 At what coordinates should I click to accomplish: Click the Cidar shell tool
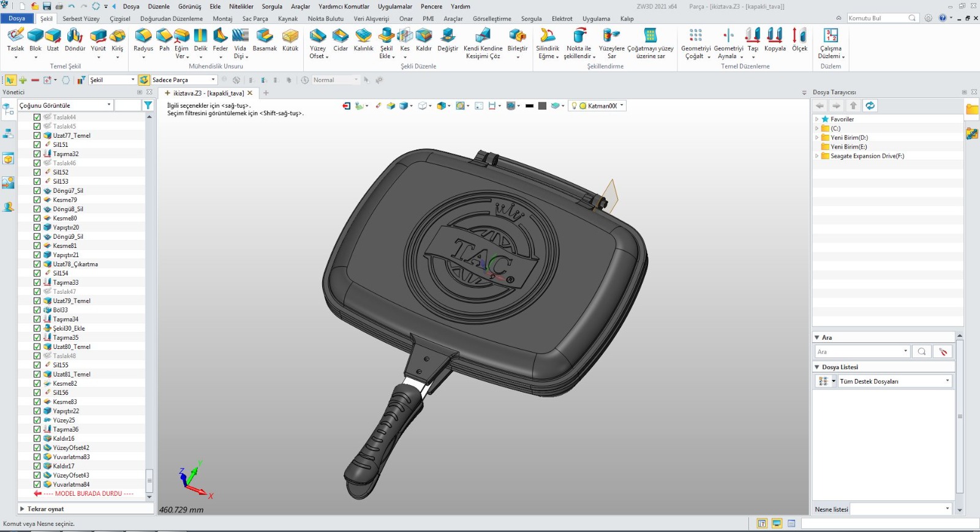tap(341, 40)
